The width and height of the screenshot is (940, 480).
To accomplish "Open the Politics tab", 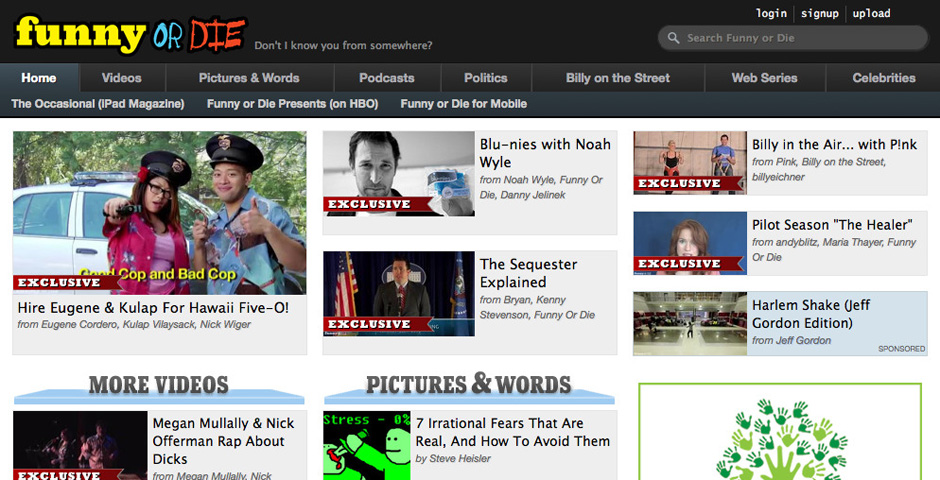I will (x=486, y=78).
